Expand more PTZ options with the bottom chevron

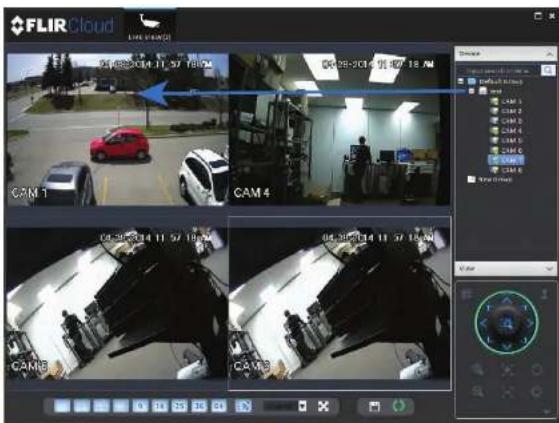pos(547,411)
